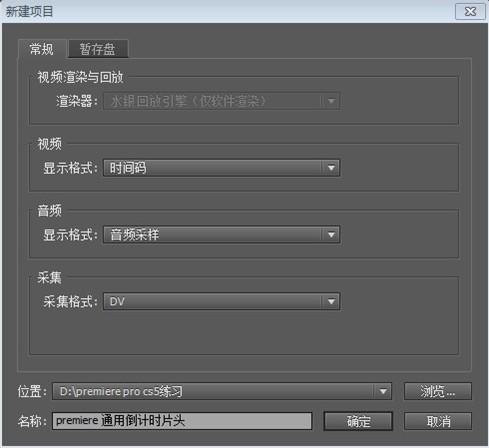Click into the 名称 project name field
The image size is (489, 448).
[182, 421]
